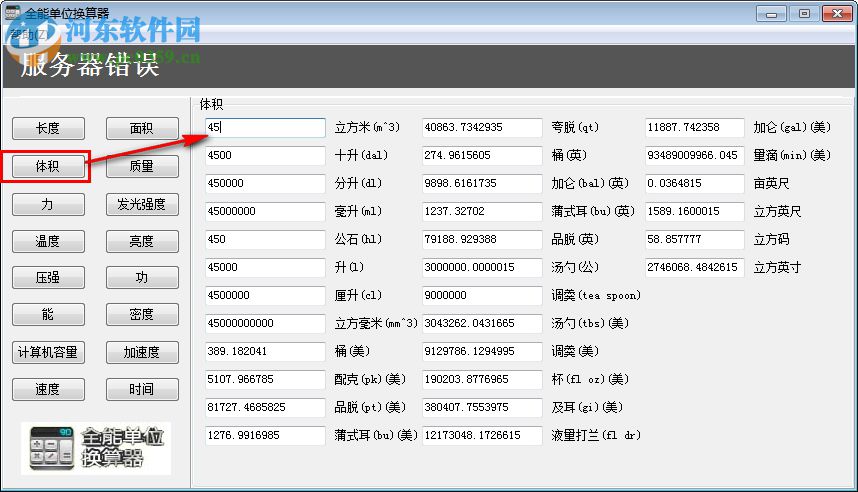This screenshot has width=858, height=492.
Task: Choose the 能 category button
Action: tap(48, 314)
